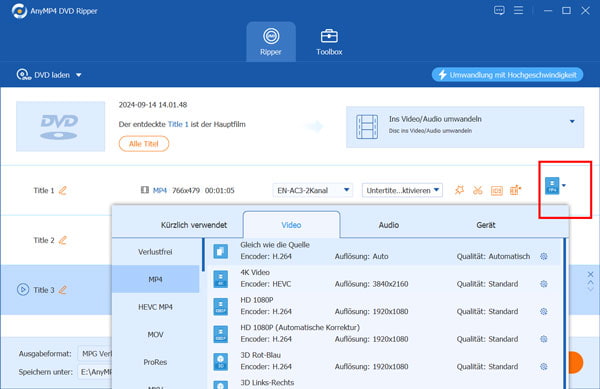The image size is (600, 389).
Task: Open settings gear for 3D Rot-Blau
Action: [x=544, y=366]
